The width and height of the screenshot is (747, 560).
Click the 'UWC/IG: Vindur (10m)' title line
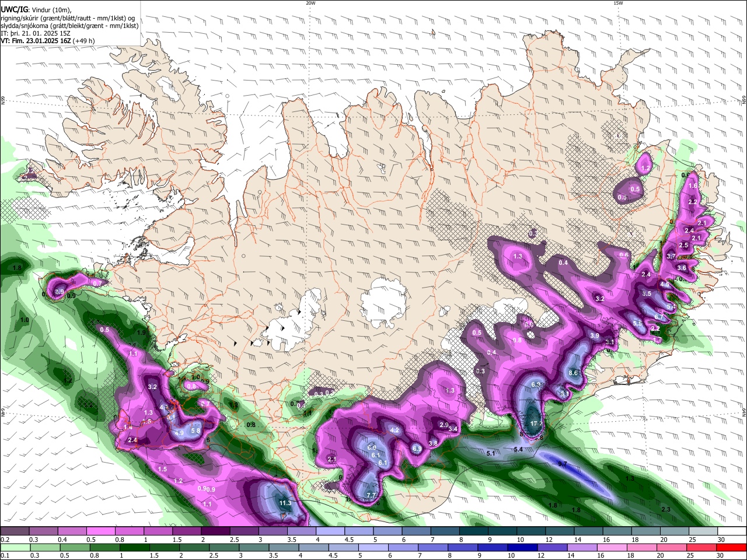click(36, 10)
